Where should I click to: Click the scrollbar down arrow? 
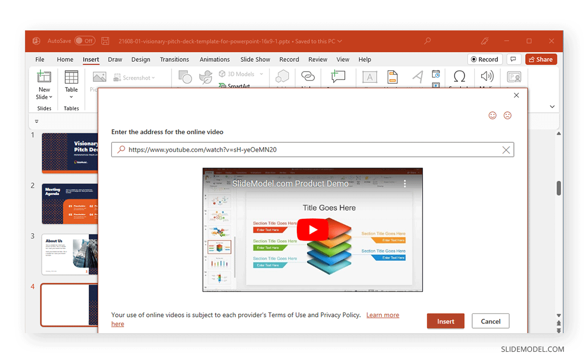(559, 315)
